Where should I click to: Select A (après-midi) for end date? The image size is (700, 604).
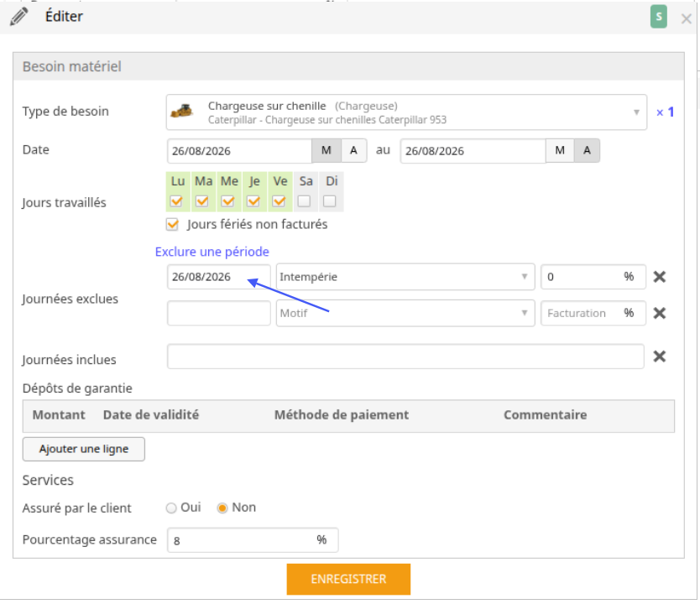point(587,150)
